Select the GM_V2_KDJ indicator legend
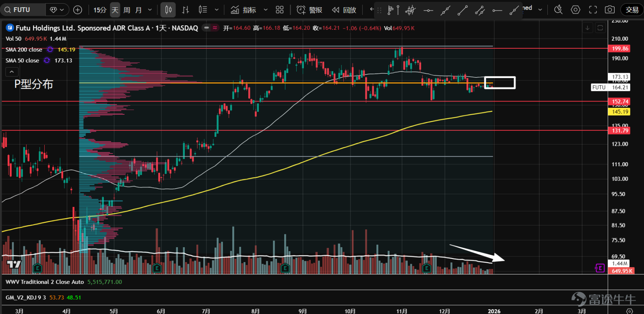This screenshot has width=644, height=314. point(26,297)
